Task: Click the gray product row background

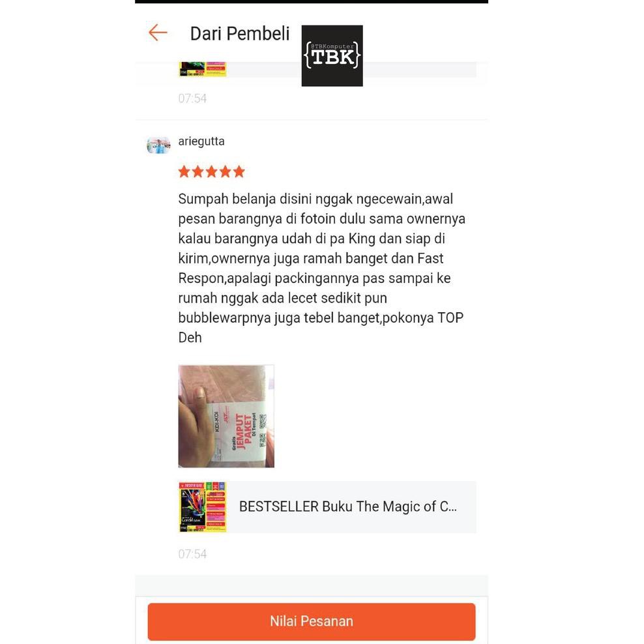Action: click(x=328, y=507)
